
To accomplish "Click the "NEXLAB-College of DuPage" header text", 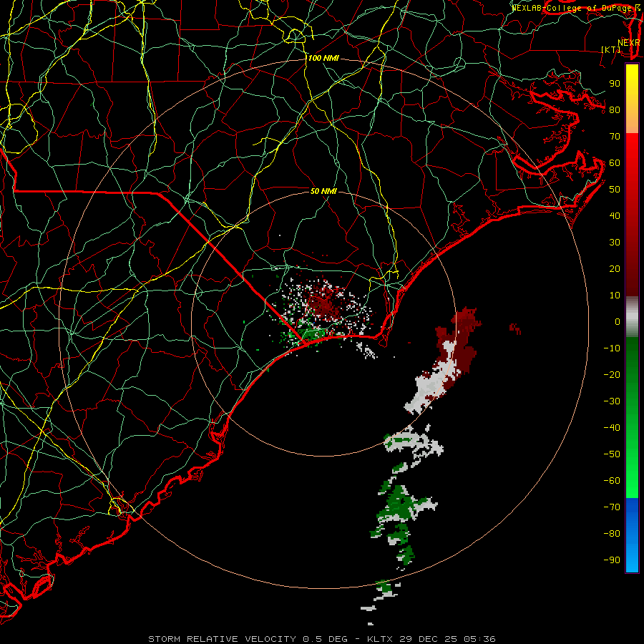I will 572,8.
